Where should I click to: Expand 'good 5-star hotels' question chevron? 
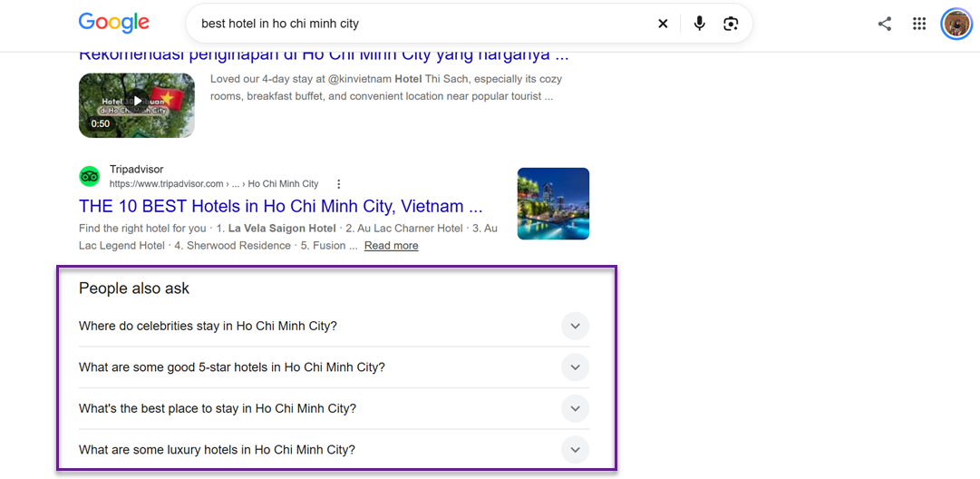tap(575, 367)
